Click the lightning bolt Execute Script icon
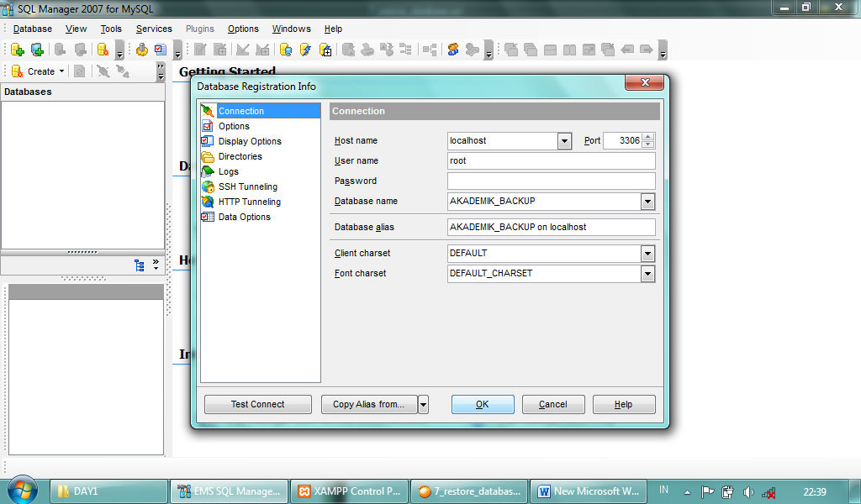Screen dimensions: 861x504 (305, 50)
